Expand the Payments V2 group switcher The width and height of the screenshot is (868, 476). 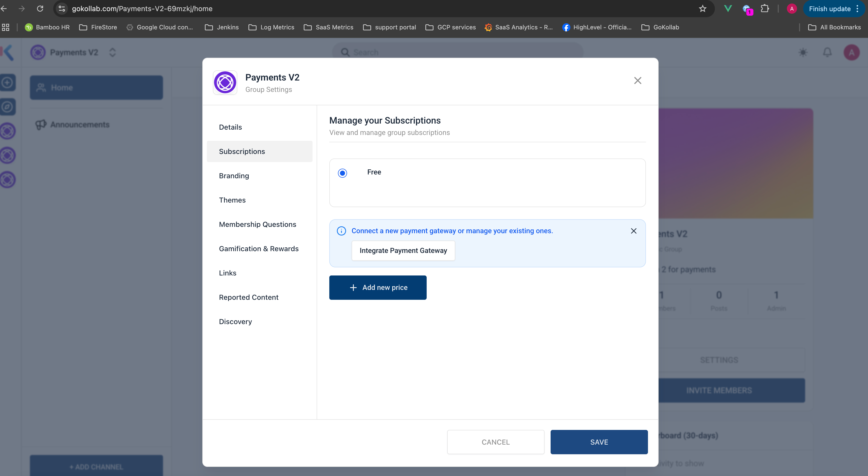click(x=113, y=52)
